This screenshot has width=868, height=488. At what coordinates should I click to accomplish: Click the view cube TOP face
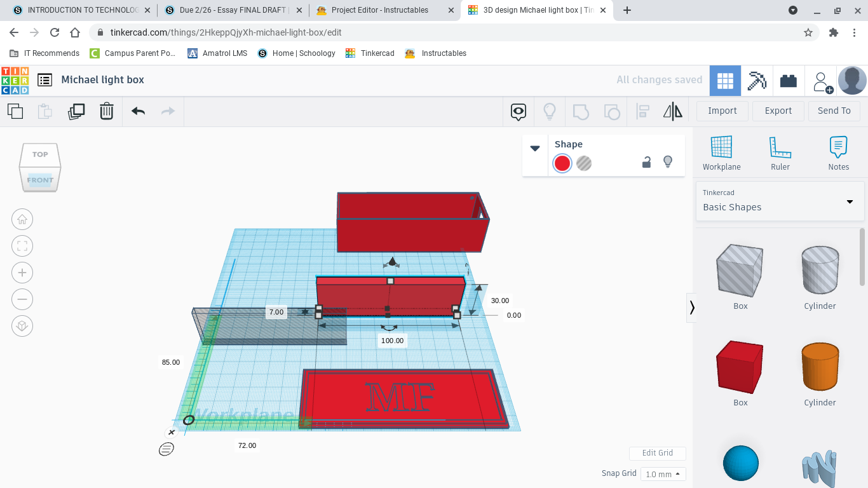pos(40,154)
